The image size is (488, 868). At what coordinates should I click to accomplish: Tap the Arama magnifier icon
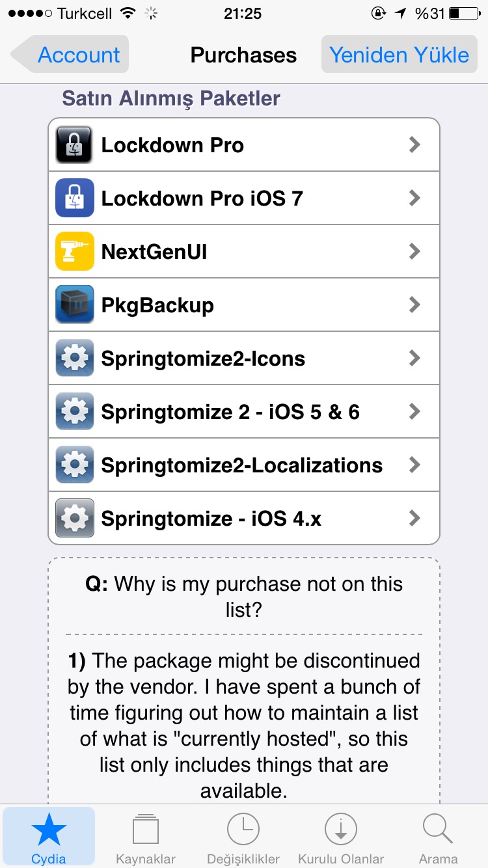click(x=438, y=830)
